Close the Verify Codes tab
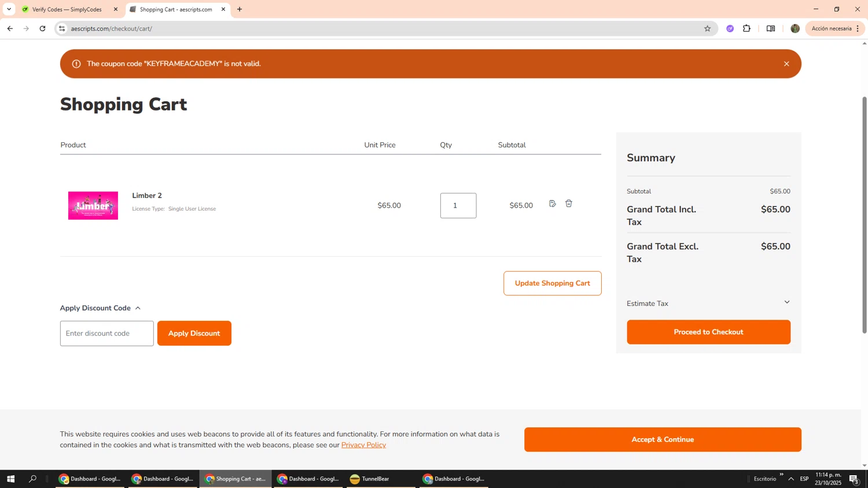This screenshot has height=488, width=868. [x=116, y=9]
